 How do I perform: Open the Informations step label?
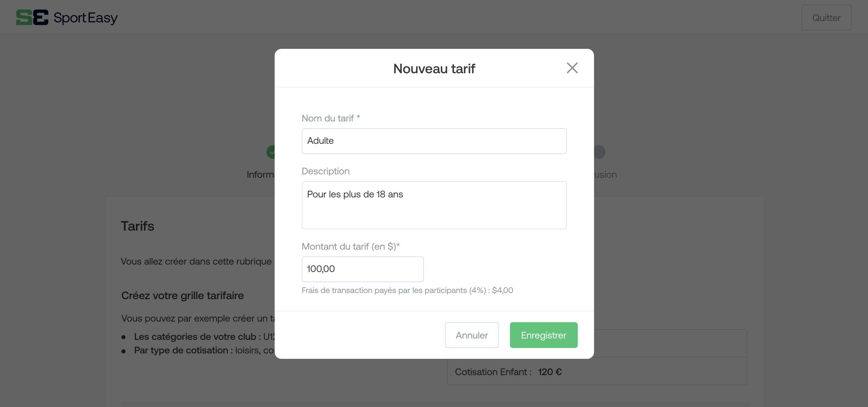pos(260,175)
